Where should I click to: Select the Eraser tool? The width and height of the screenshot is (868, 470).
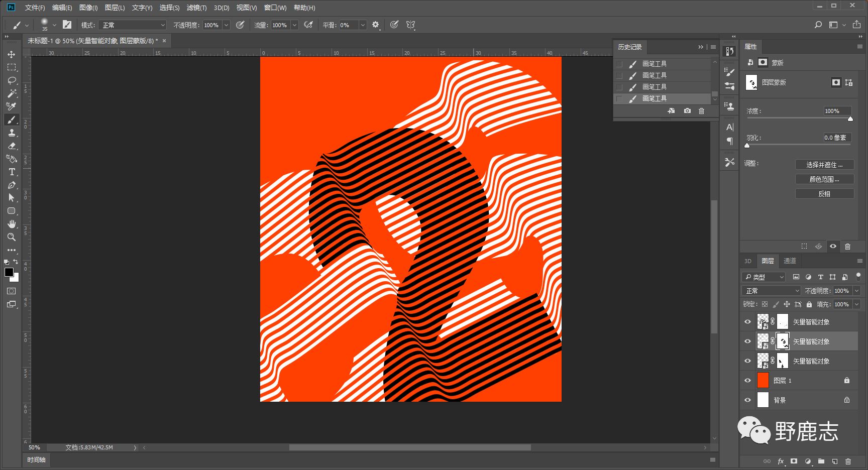(12, 146)
